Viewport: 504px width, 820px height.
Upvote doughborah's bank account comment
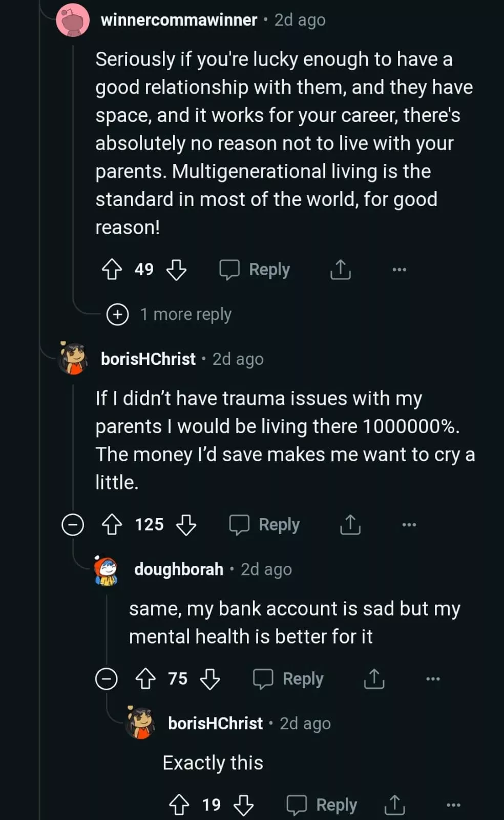145,679
